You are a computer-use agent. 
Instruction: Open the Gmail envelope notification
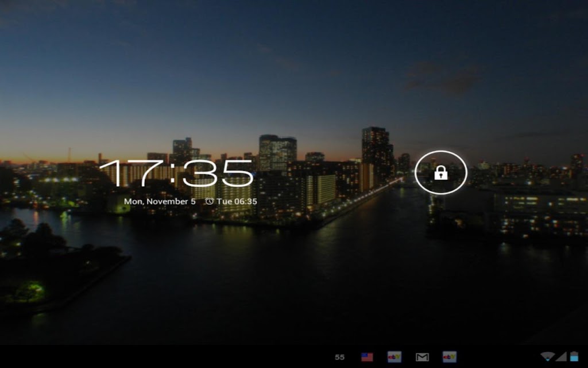pos(422,357)
